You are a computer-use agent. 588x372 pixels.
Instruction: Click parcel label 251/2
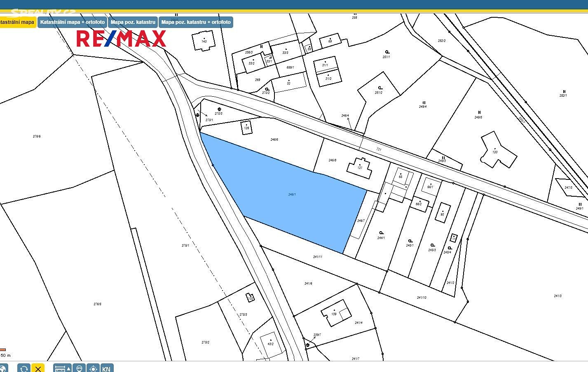(379, 93)
